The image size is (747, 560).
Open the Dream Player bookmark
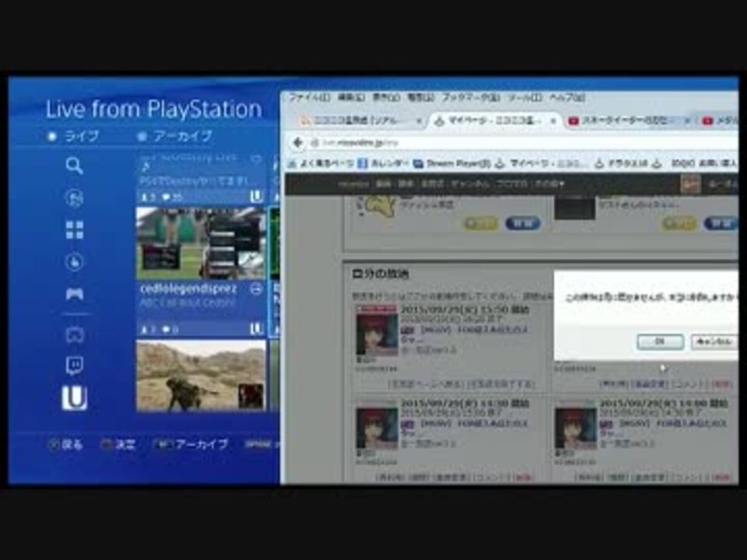(451, 164)
